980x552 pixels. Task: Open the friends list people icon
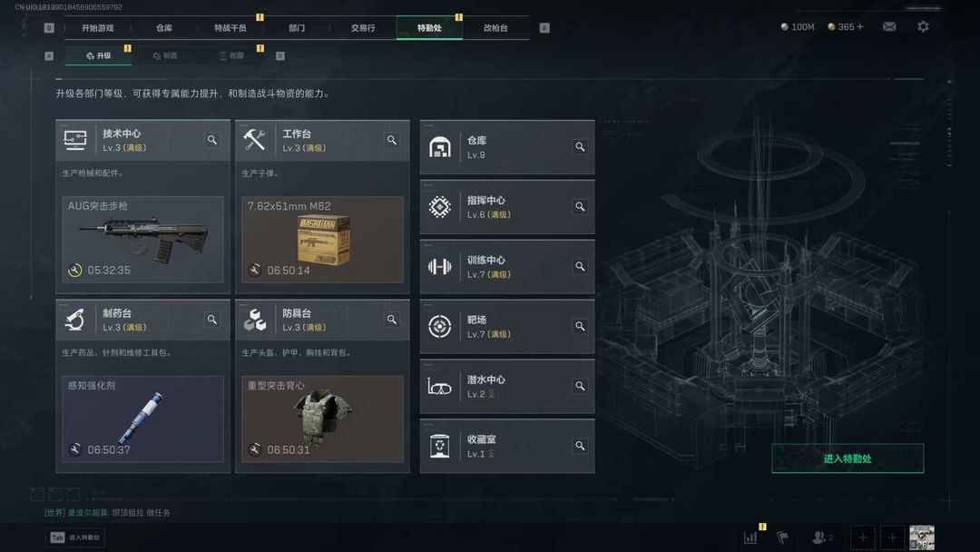point(821,537)
